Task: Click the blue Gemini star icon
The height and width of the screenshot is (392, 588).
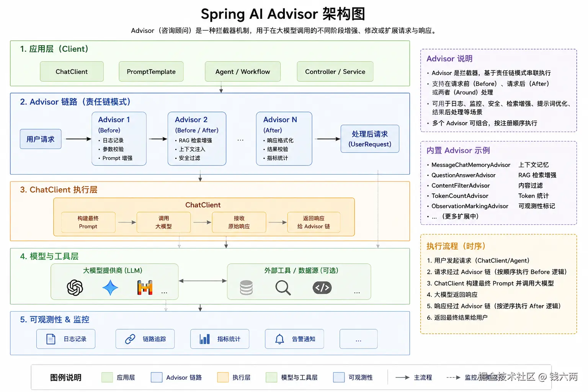Action: point(110,287)
